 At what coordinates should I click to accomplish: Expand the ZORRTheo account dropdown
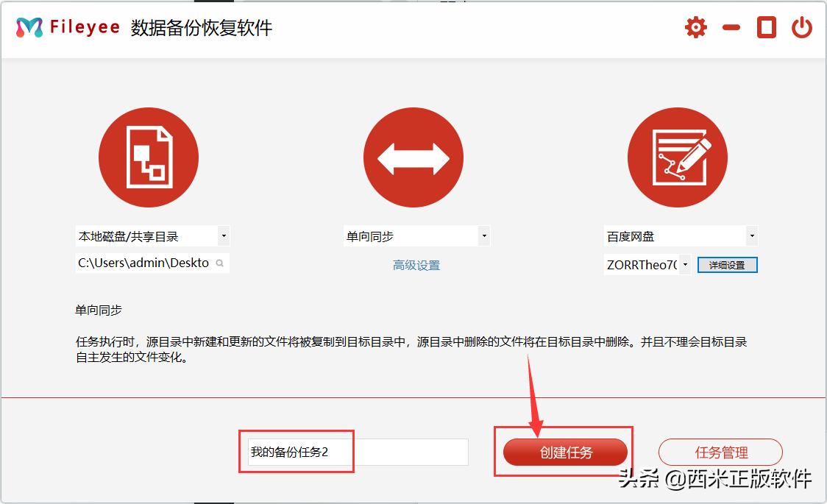[x=684, y=263]
